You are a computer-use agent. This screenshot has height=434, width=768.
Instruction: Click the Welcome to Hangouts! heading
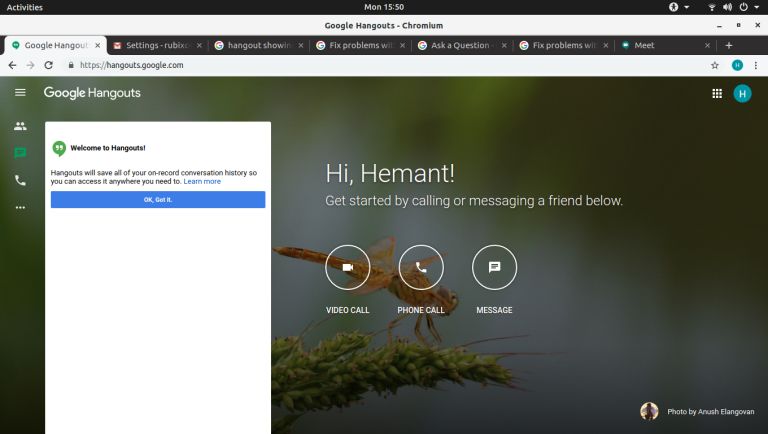click(x=108, y=148)
